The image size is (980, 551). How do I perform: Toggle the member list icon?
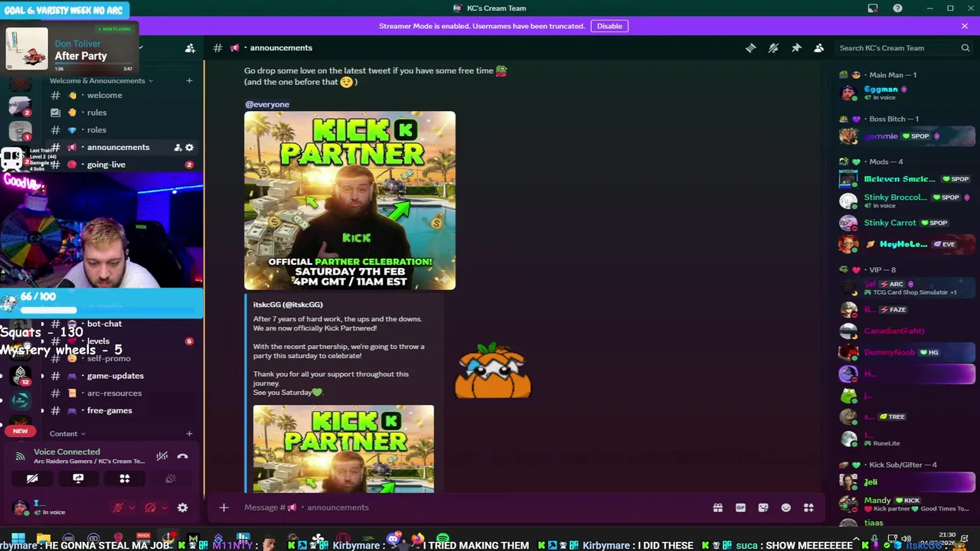point(818,47)
